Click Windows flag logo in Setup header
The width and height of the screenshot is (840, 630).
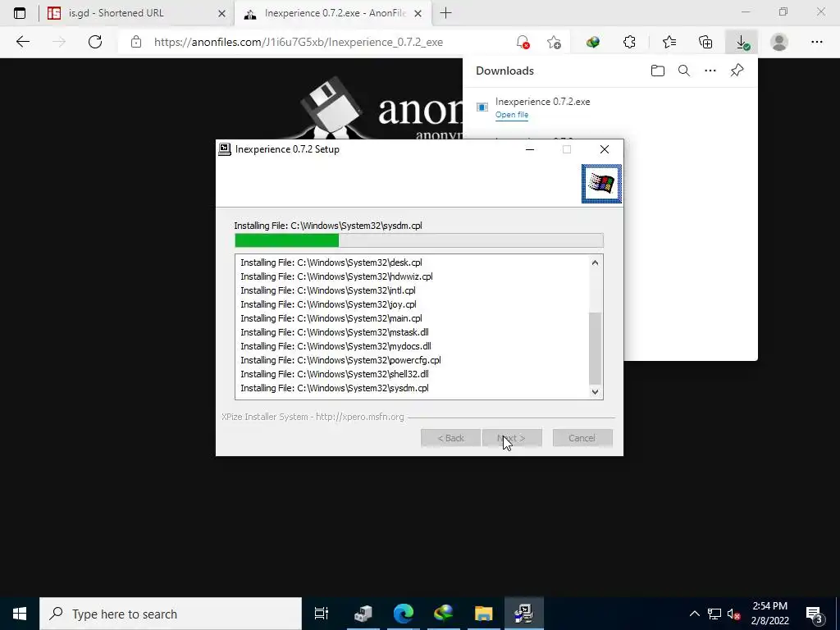click(x=601, y=184)
